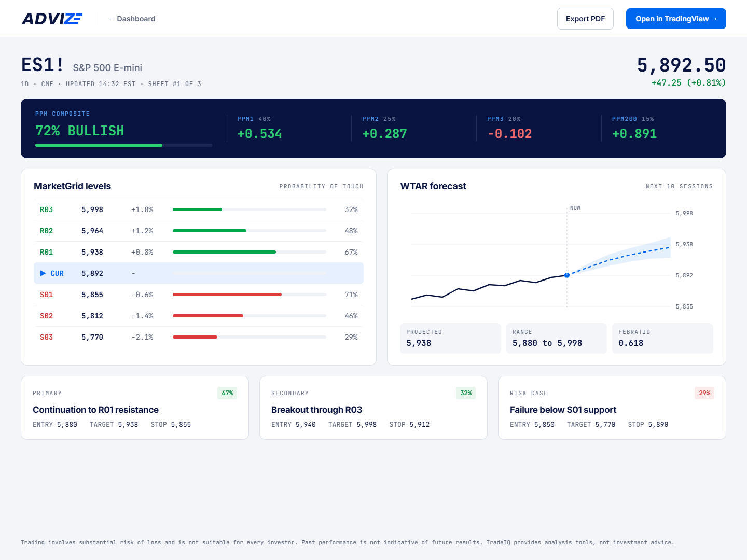
Task: Click the last price 5,892.50
Action: (681, 65)
